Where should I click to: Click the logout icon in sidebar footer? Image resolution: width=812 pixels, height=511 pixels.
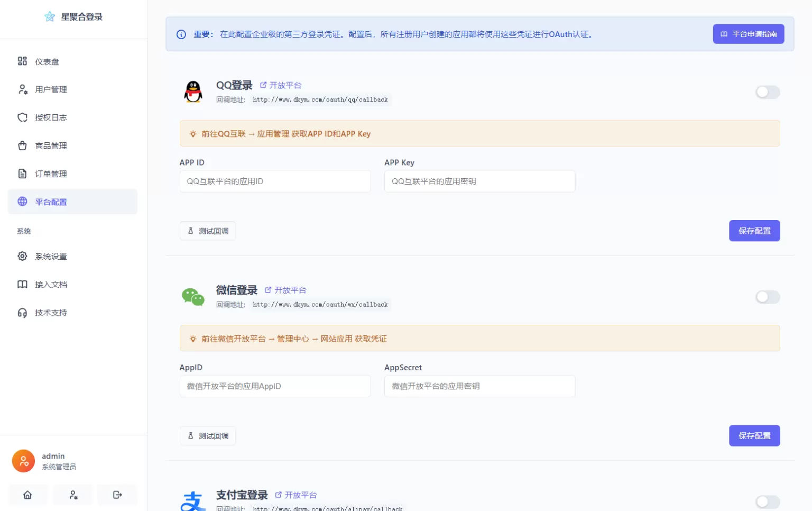tap(117, 495)
